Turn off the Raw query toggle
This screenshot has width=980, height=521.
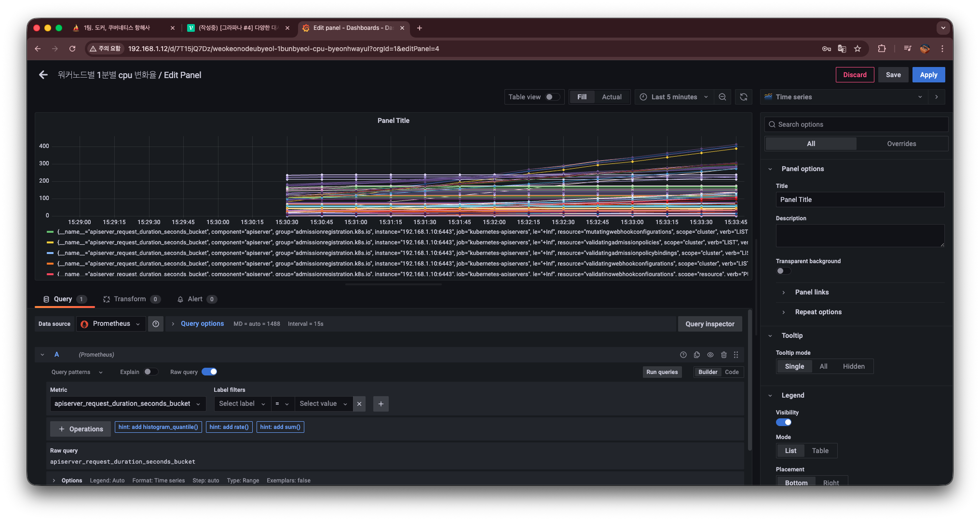click(x=209, y=372)
